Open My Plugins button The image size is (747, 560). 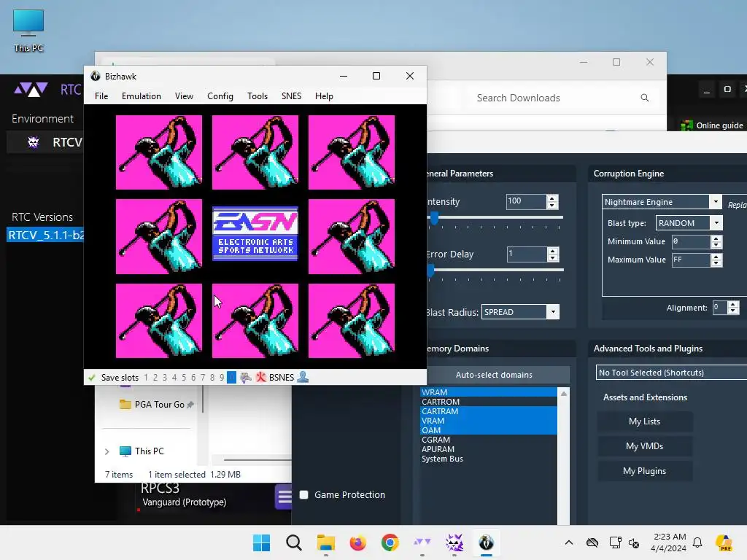[x=645, y=471]
